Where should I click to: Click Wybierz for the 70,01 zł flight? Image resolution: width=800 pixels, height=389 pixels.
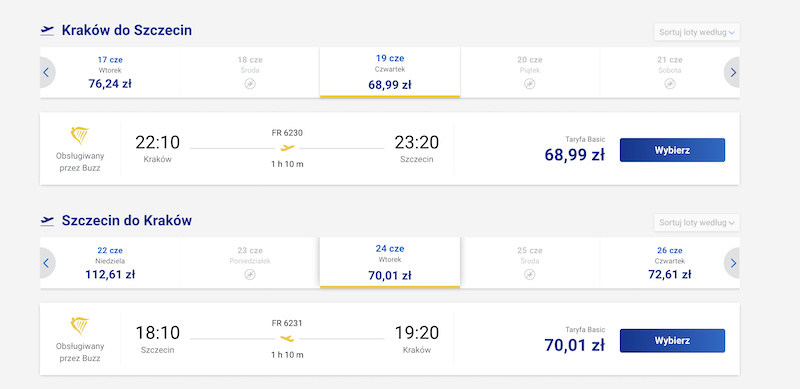tap(672, 341)
